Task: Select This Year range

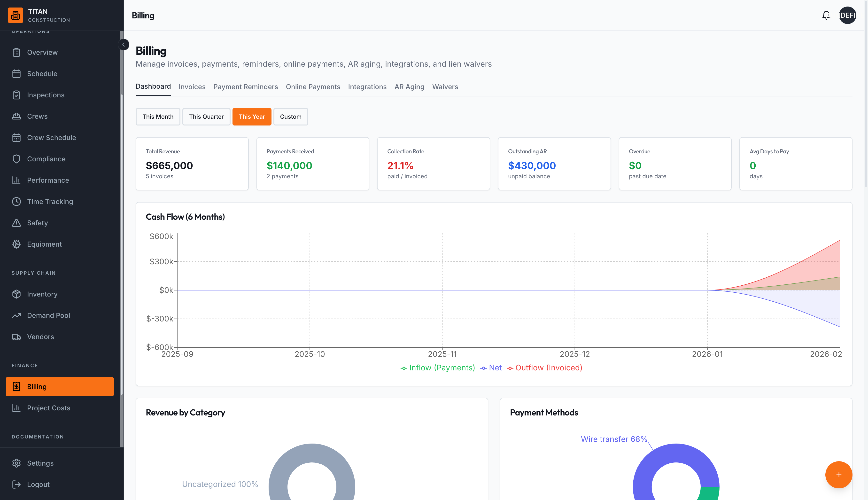Action: tap(252, 117)
